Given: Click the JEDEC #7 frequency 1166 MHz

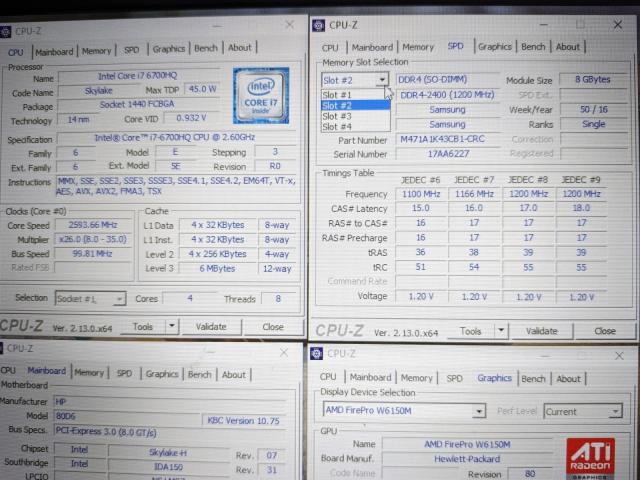Looking at the screenshot, I should click(x=474, y=194).
